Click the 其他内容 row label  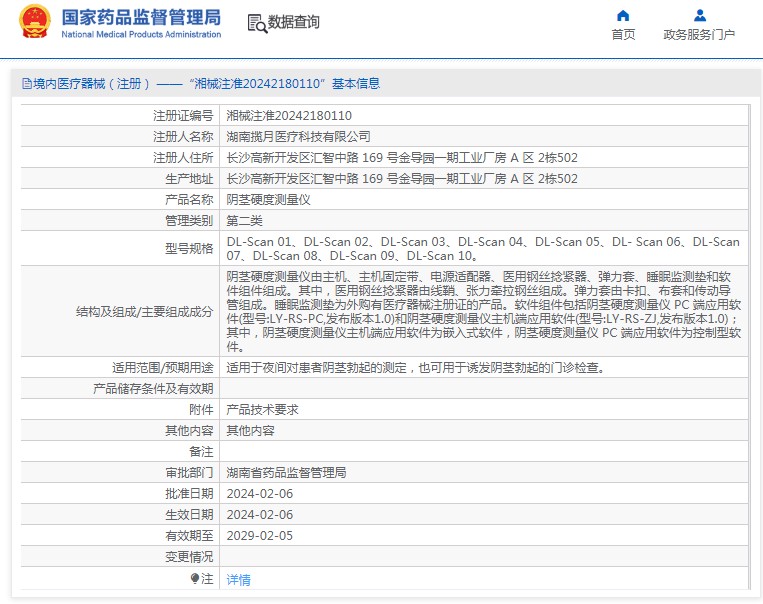(189, 431)
